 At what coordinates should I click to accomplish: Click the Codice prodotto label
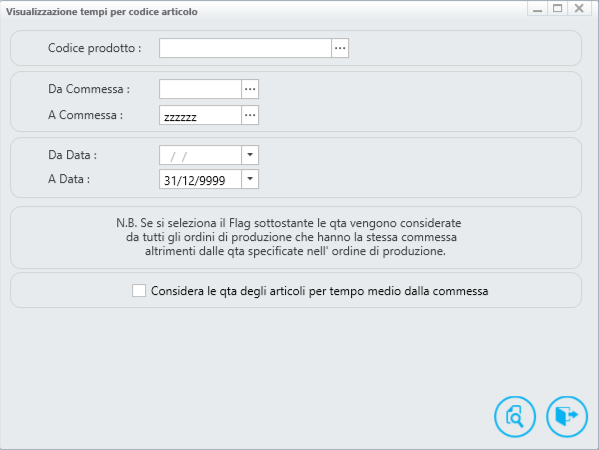94,48
